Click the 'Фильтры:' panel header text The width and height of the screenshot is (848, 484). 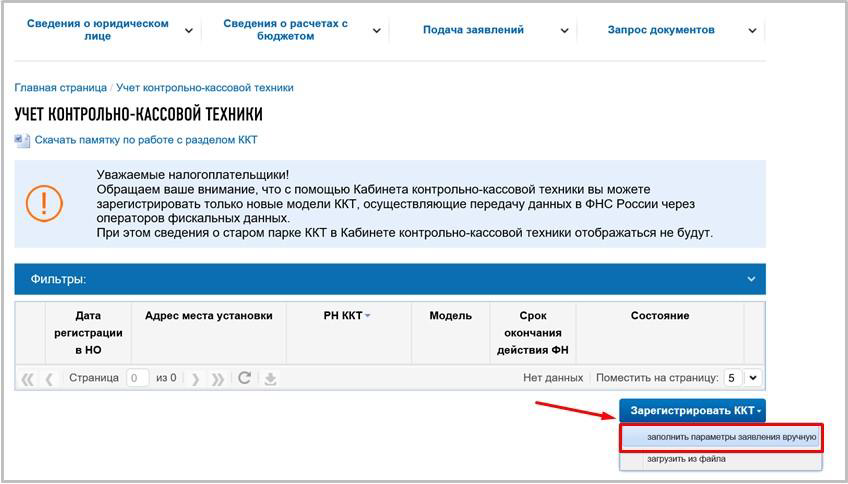[58, 279]
